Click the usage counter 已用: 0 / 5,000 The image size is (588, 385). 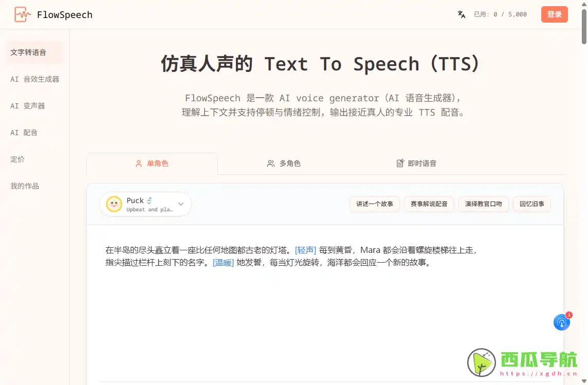pyautogui.click(x=500, y=14)
